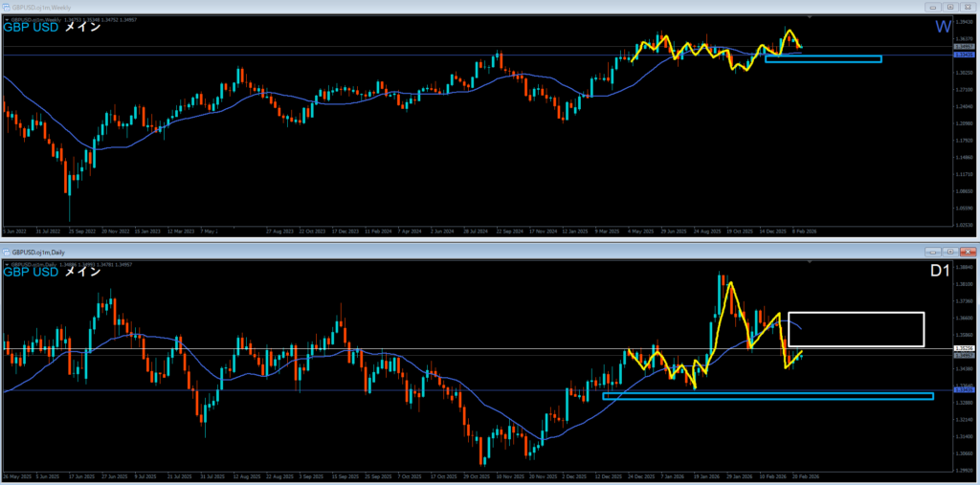Screen dimensions: 980x485
Task: Click the '28 Jul 2024' date on Weekly time axis
Action: 477,231
